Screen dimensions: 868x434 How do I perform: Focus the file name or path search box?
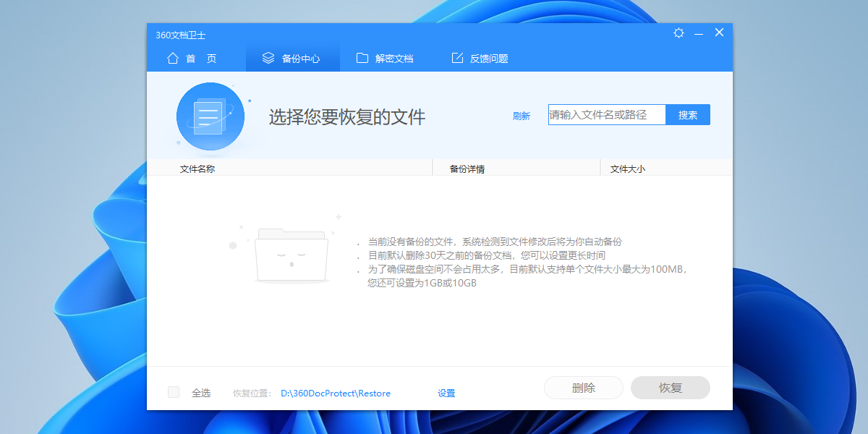607,114
